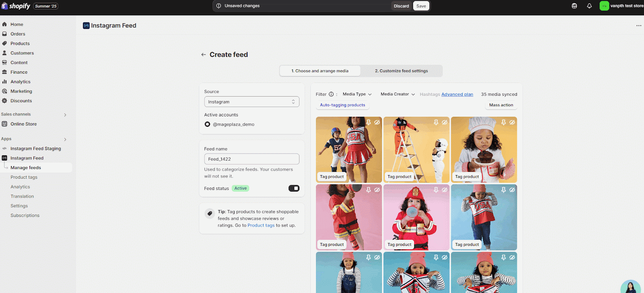Tag product on the astronaut ladder photo
Viewport: 644px width, 293px height.
pos(399,177)
